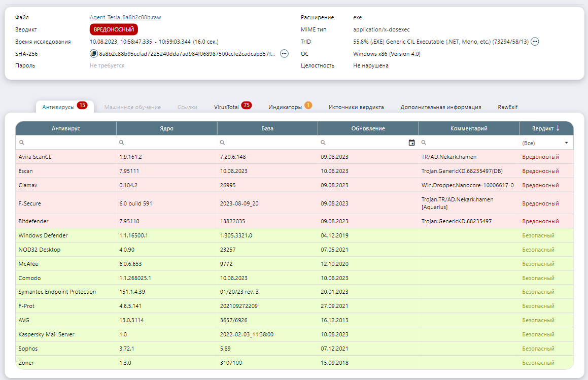The height and width of the screenshot is (380, 588).
Task: Sort by the Обновление column header
Action: [x=368, y=128]
